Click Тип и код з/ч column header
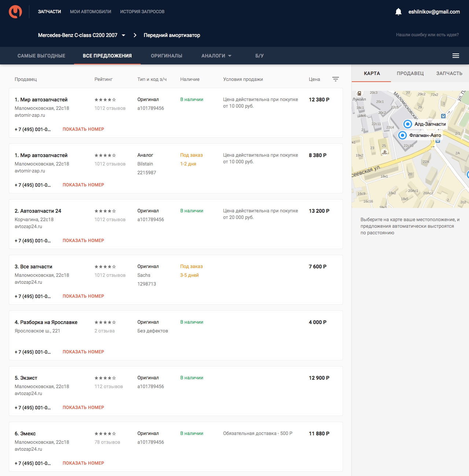Screen dimensions: 469x476 (x=152, y=79)
